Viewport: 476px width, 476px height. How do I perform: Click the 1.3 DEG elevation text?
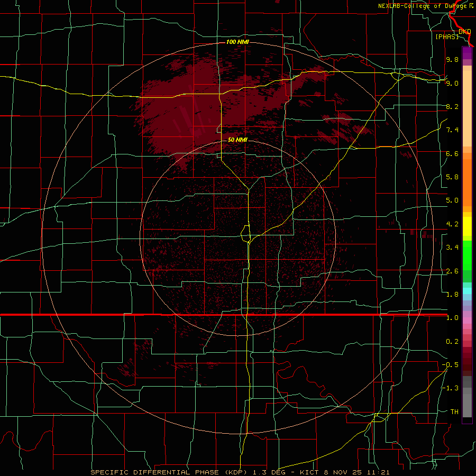click(270, 472)
